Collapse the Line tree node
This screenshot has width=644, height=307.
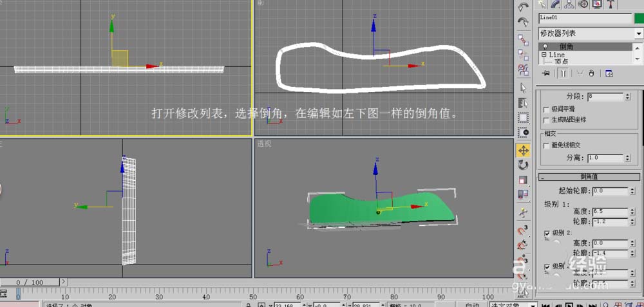pos(544,54)
